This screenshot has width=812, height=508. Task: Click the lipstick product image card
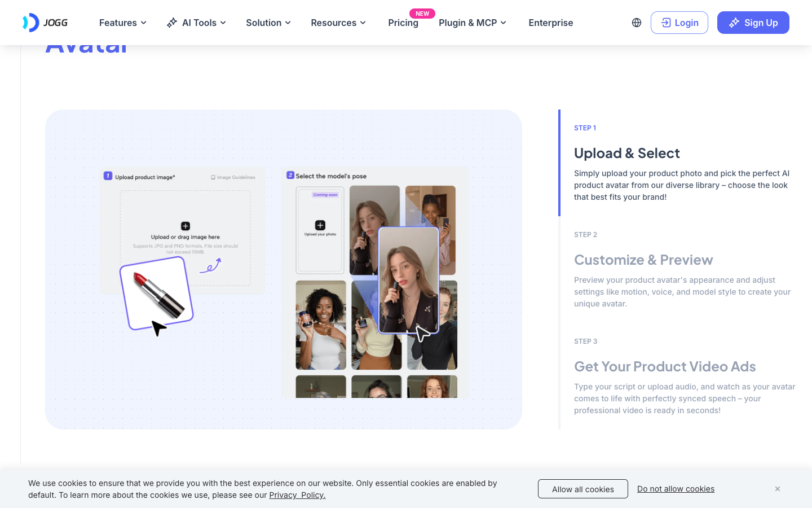pos(157,293)
